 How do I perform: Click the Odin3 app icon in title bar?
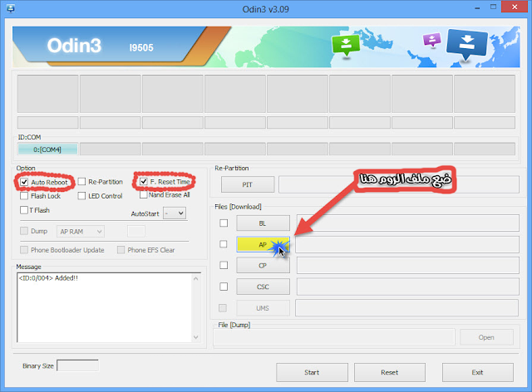pos(11,8)
